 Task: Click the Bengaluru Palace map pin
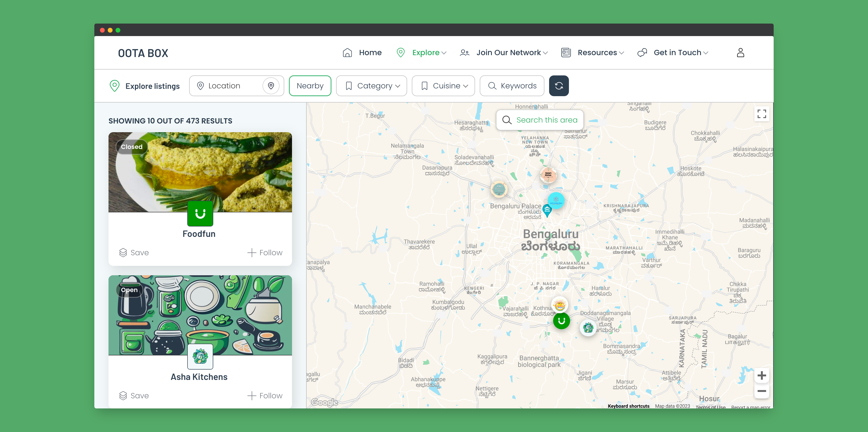point(547,211)
